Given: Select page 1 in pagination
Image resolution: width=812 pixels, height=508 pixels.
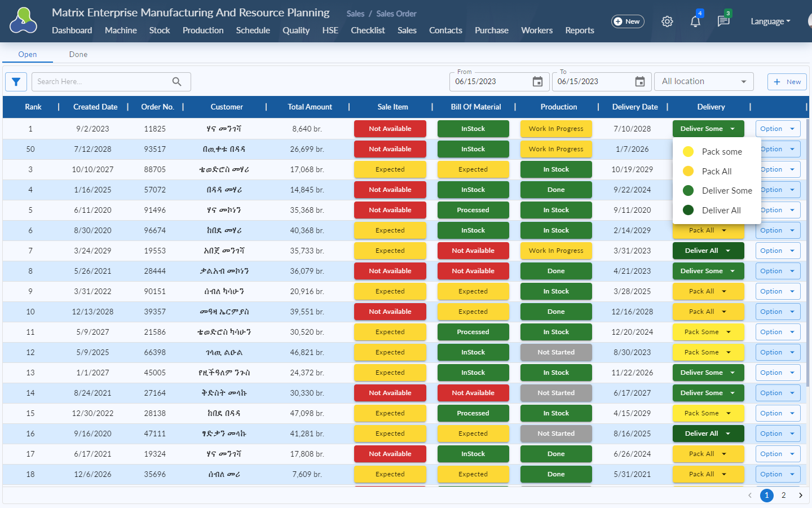Looking at the screenshot, I should click(767, 495).
